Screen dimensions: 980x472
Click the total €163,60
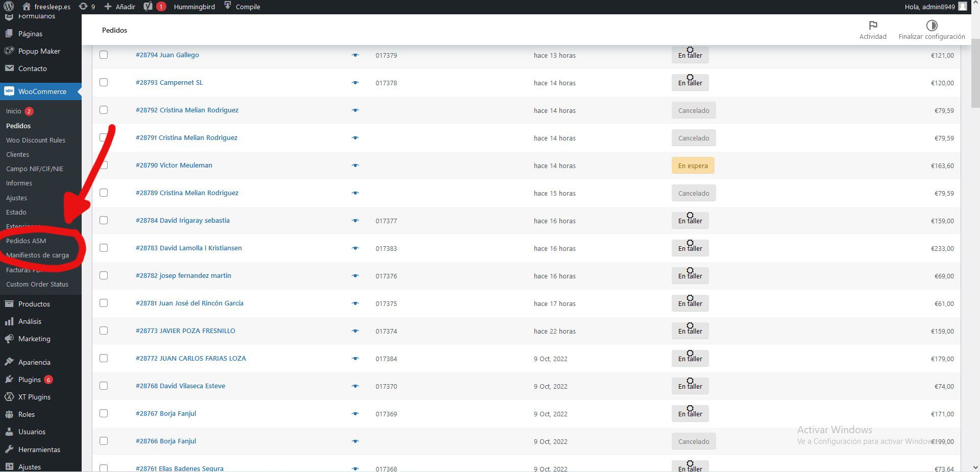tap(942, 166)
